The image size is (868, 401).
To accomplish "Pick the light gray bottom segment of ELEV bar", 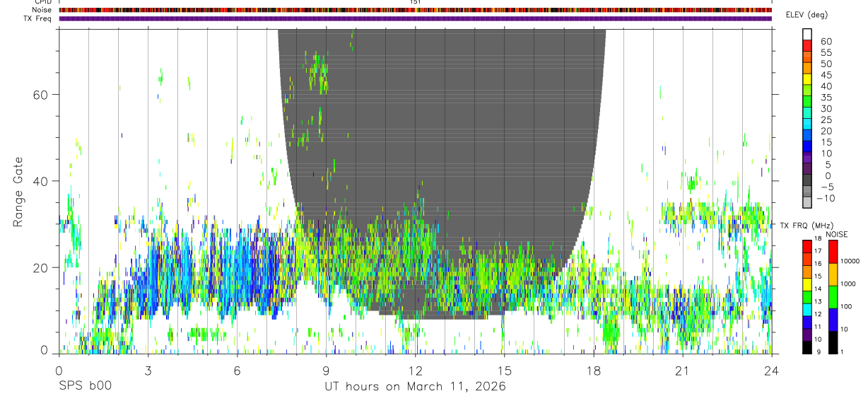I will coord(807,203).
